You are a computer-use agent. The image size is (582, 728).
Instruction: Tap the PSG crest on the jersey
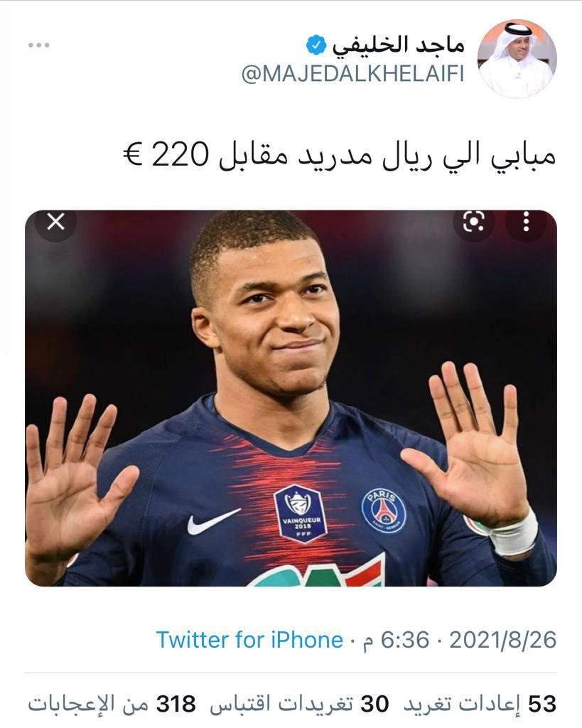pyautogui.click(x=383, y=510)
